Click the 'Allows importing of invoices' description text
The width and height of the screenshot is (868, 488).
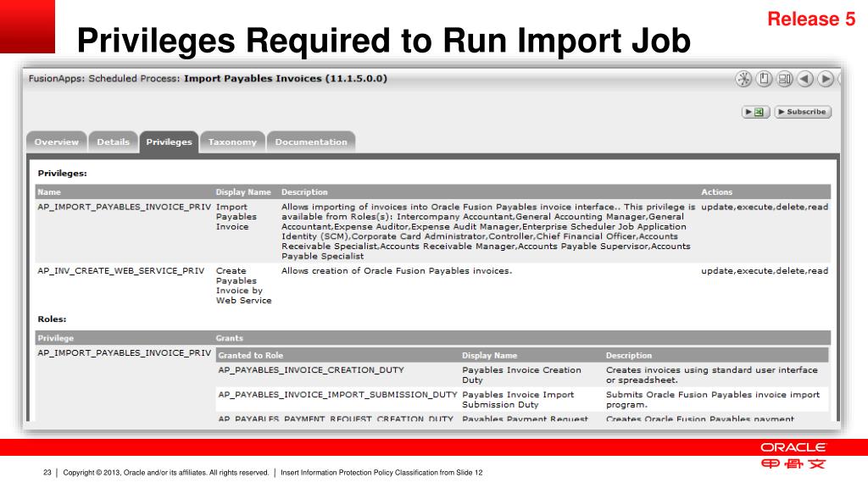488,231
